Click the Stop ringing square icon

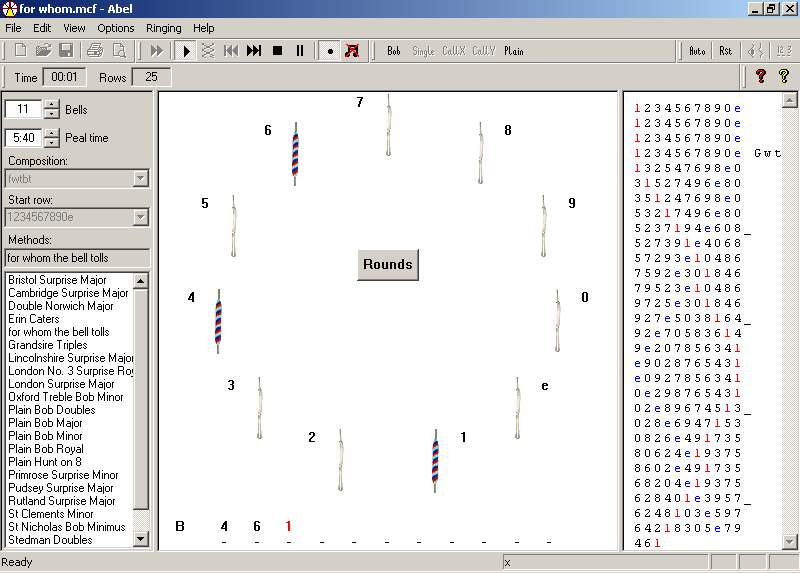click(277, 51)
